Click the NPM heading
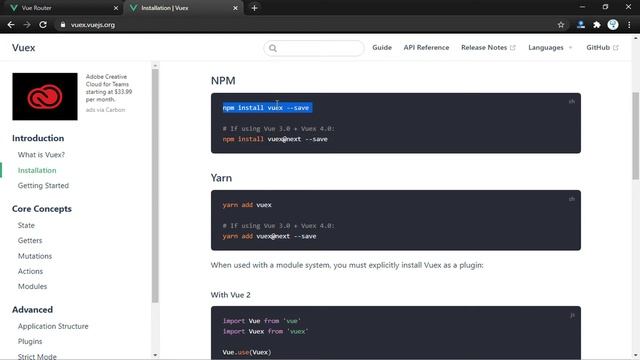The height and width of the screenshot is (360, 640). (223, 80)
